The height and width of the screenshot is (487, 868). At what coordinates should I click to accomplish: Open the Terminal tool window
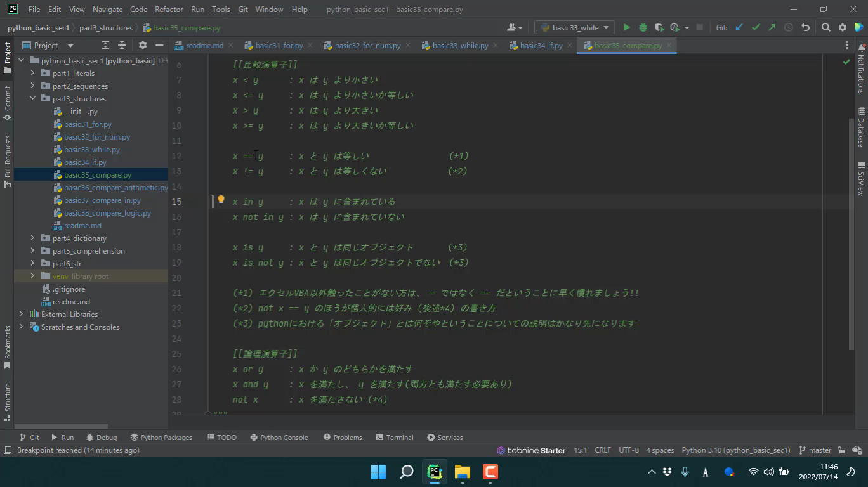394,438
